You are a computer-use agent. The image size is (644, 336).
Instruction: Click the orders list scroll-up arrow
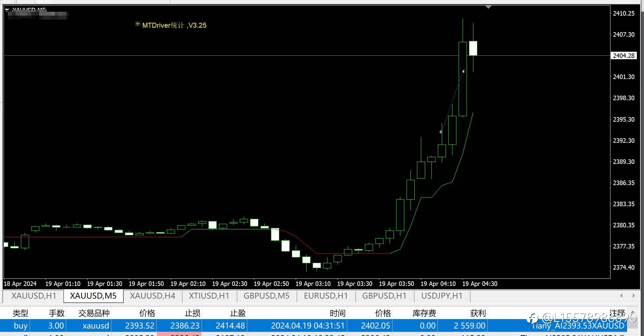tap(633, 313)
